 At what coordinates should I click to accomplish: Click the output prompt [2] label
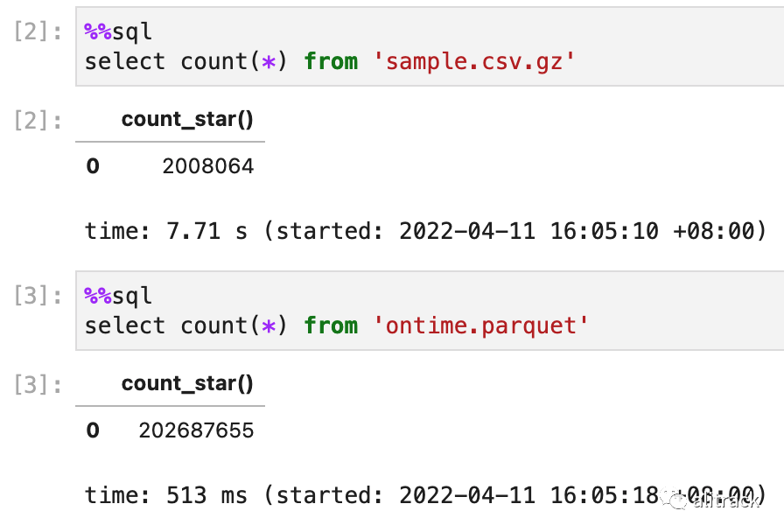tap(38, 121)
